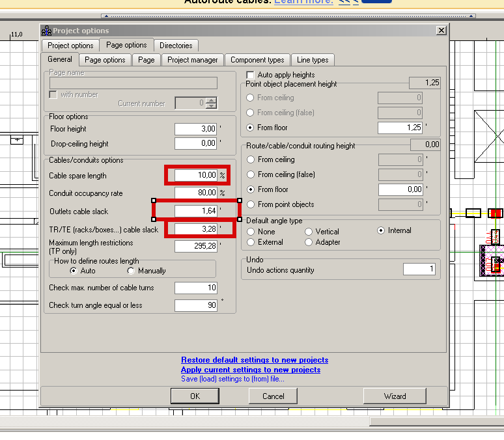Select External default angle type
This screenshot has width=504, height=440.
click(250, 242)
